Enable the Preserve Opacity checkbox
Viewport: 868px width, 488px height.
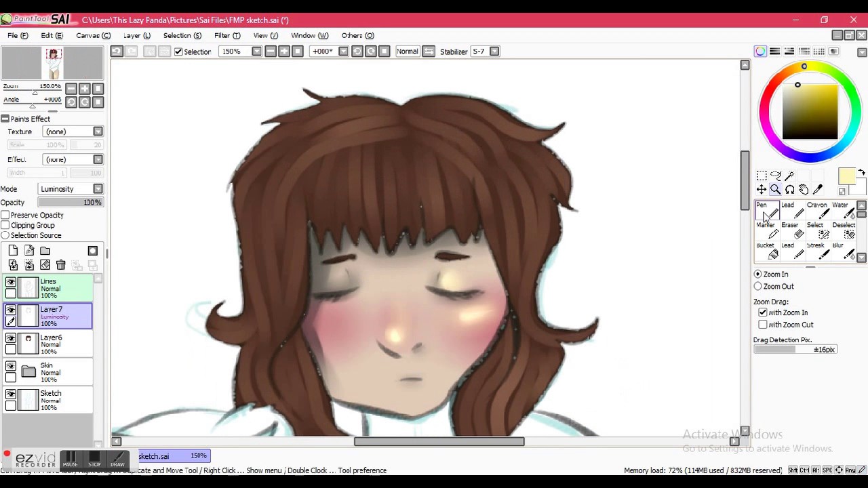click(5, 215)
